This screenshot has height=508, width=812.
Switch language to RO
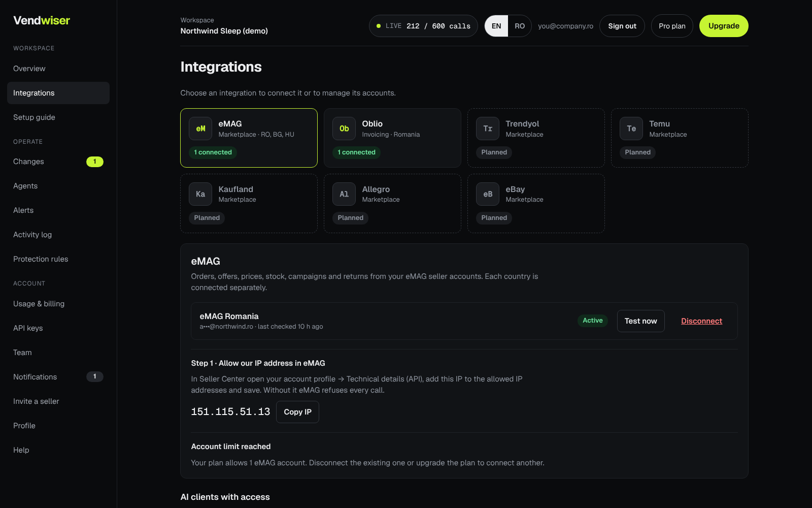(x=520, y=26)
